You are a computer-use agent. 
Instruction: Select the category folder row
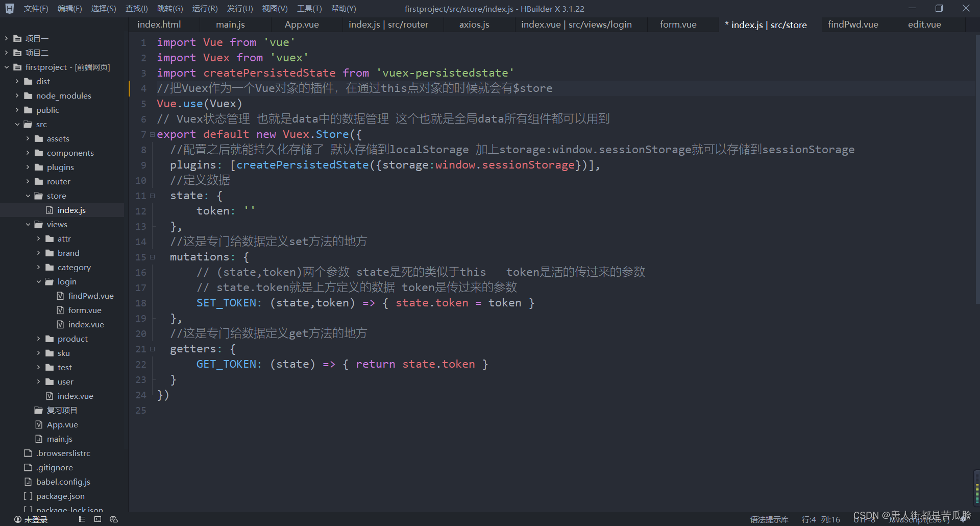coord(62,267)
